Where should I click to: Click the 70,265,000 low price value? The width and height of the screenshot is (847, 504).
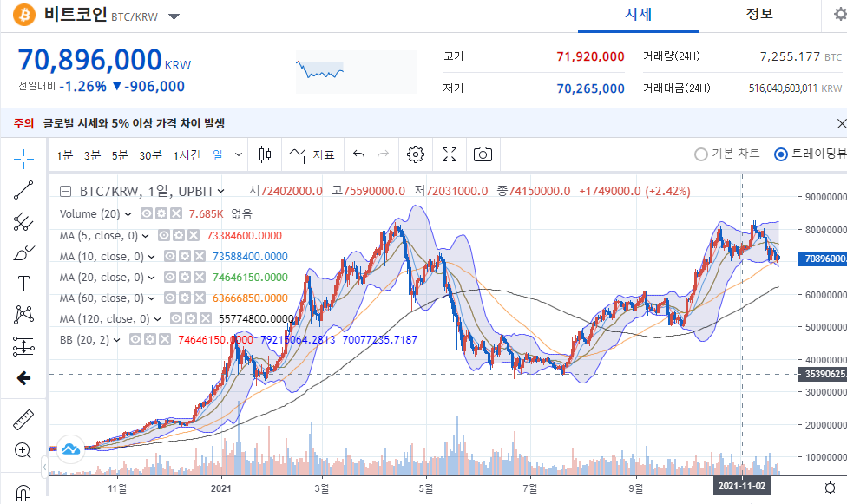(590, 88)
